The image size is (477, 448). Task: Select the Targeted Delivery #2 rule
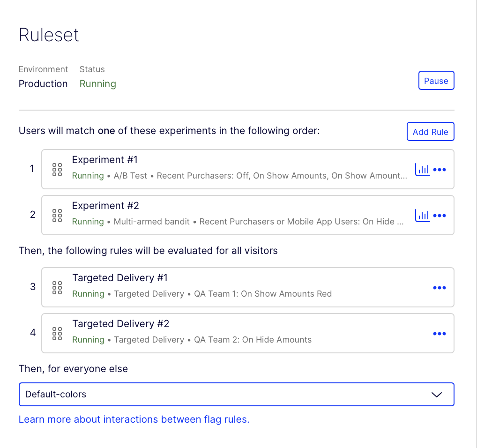(x=120, y=324)
